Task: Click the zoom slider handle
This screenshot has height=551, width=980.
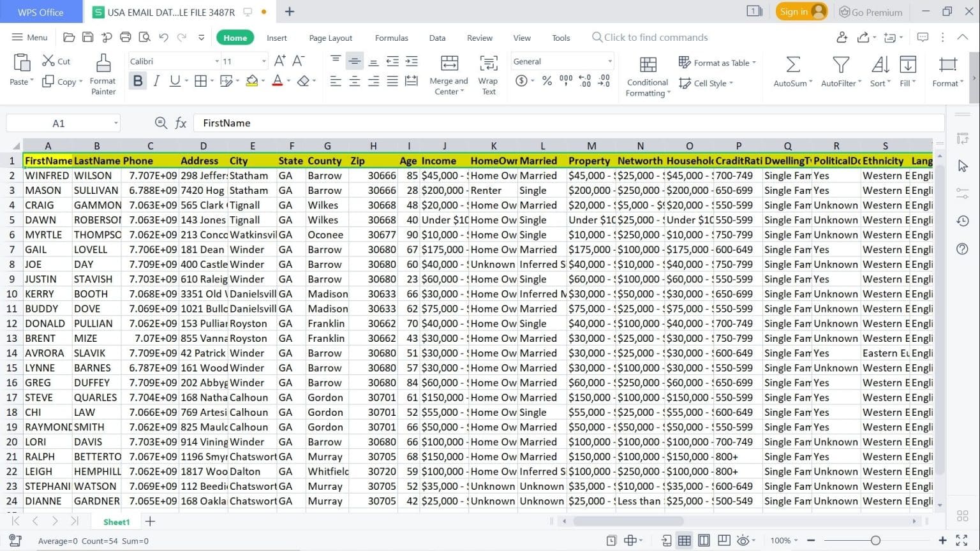Action: 875,540
